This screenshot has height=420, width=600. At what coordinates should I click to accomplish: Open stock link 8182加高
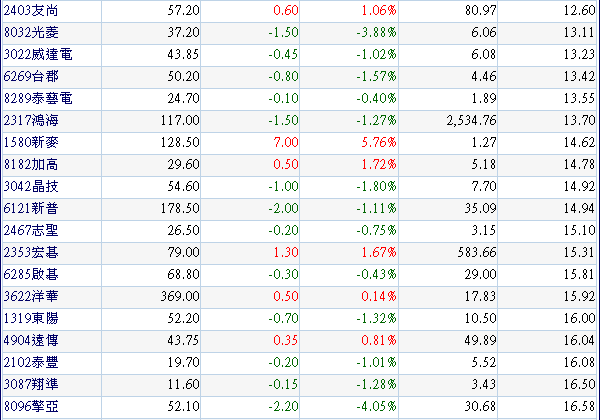[31, 164]
